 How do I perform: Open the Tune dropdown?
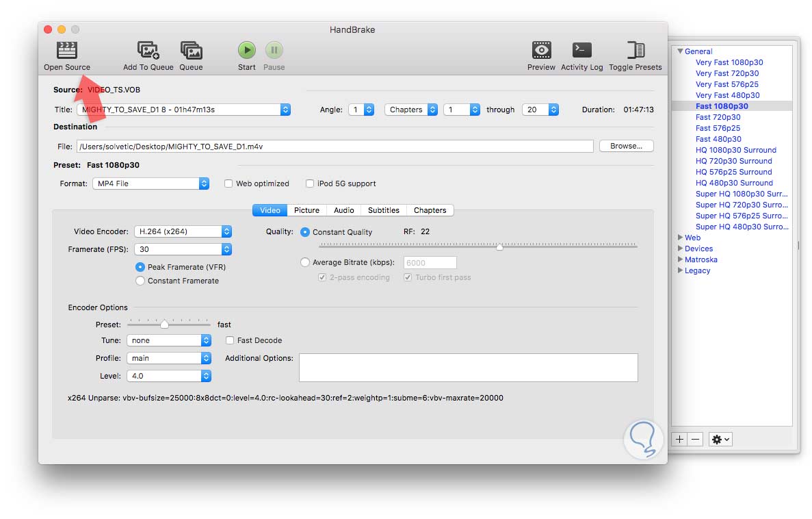pyautogui.click(x=169, y=340)
